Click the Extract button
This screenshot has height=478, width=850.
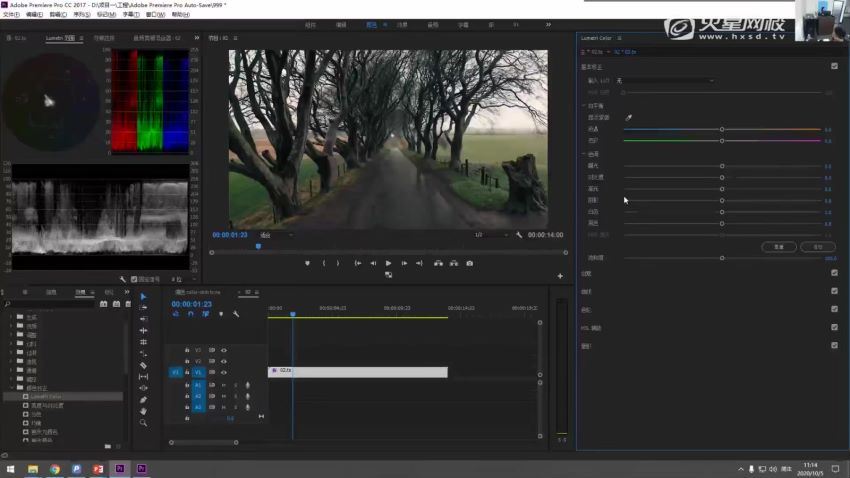[x=454, y=263]
